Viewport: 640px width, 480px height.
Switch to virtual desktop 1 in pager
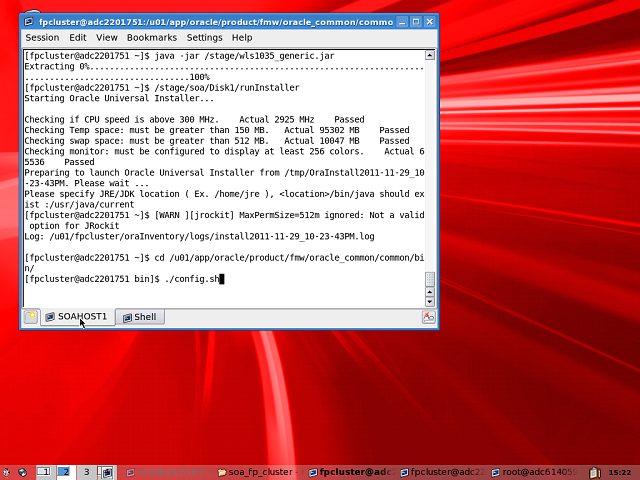point(44,472)
